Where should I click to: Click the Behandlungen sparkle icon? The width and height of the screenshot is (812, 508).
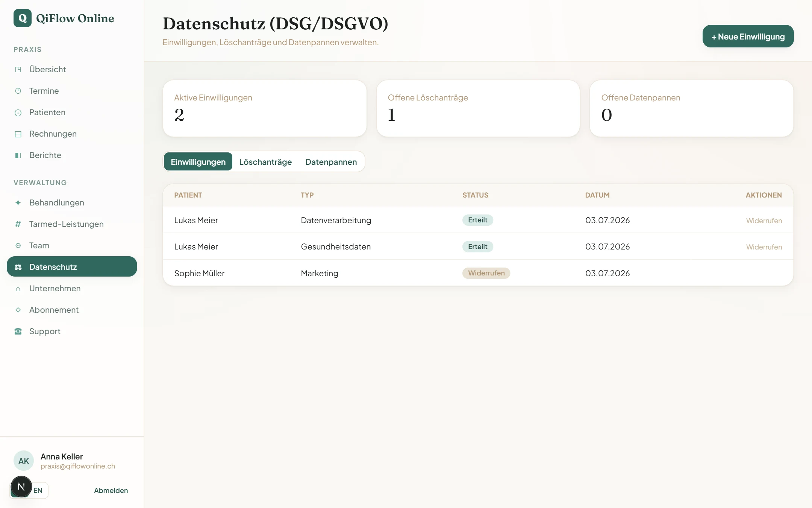coord(18,203)
